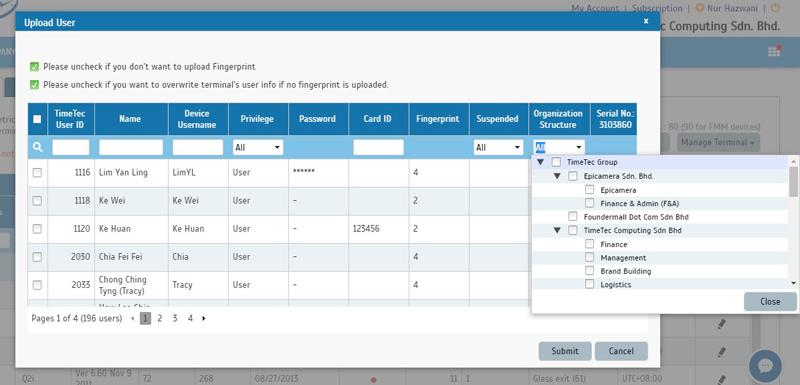Go to page 4 of users

pyautogui.click(x=190, y=318)
